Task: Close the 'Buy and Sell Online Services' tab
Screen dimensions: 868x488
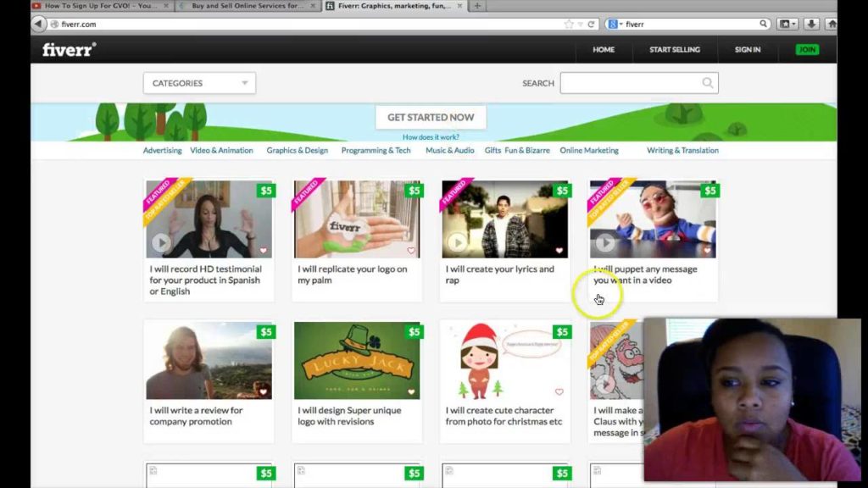Action: 313,6
